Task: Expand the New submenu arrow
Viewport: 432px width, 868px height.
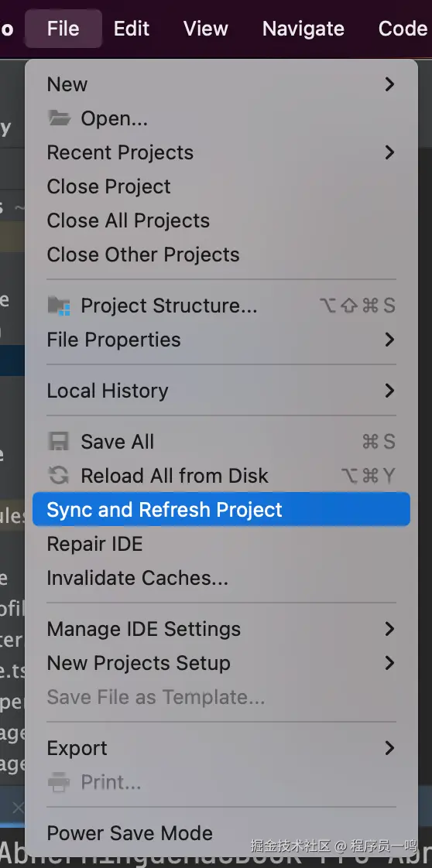Action: 389,84
